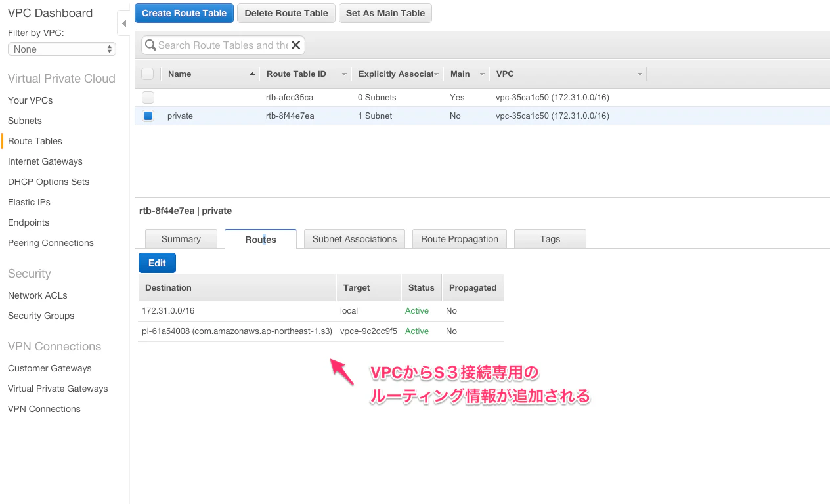Select route table ID rtb-afec35ca
830x504 pixels.
coord(290,97)
